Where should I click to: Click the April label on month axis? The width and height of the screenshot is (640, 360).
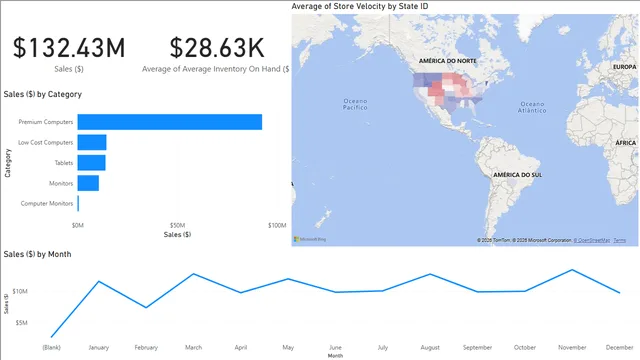click(241, 348)
